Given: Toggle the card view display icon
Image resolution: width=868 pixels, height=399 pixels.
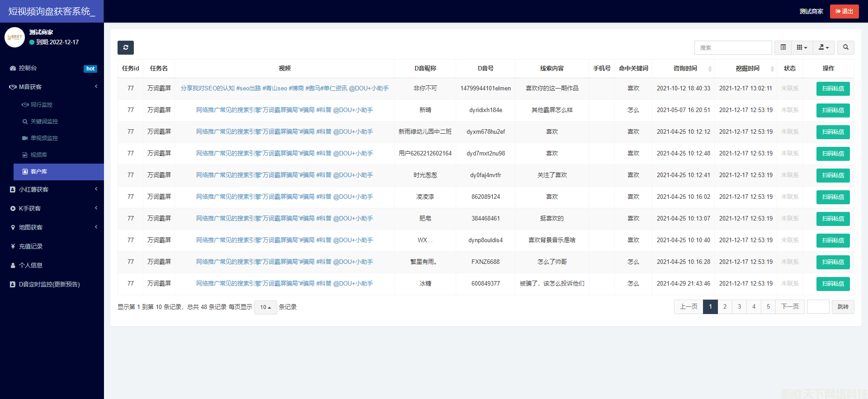Looking at the screenshot, I should point(783,47).
